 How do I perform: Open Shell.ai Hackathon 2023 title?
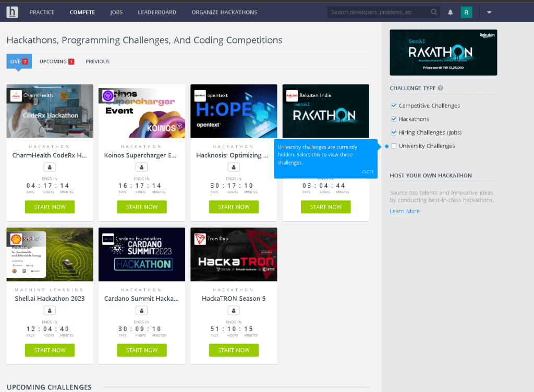tap(50, 298)
